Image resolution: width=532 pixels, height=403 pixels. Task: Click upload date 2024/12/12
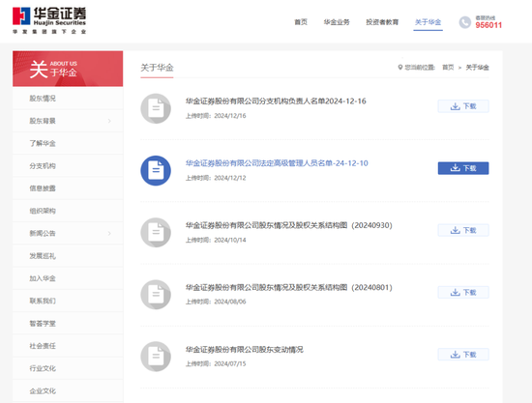(x=230, y=178)
